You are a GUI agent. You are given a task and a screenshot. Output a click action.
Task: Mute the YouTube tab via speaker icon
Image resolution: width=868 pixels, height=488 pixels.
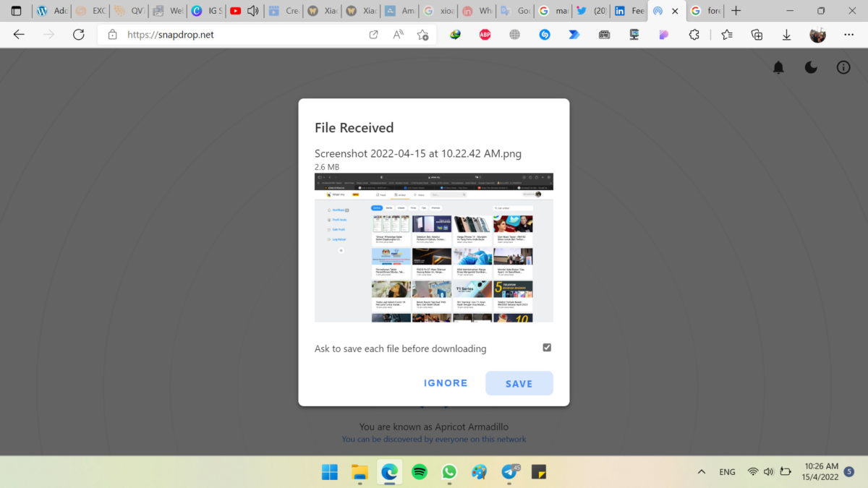(252, 11)
